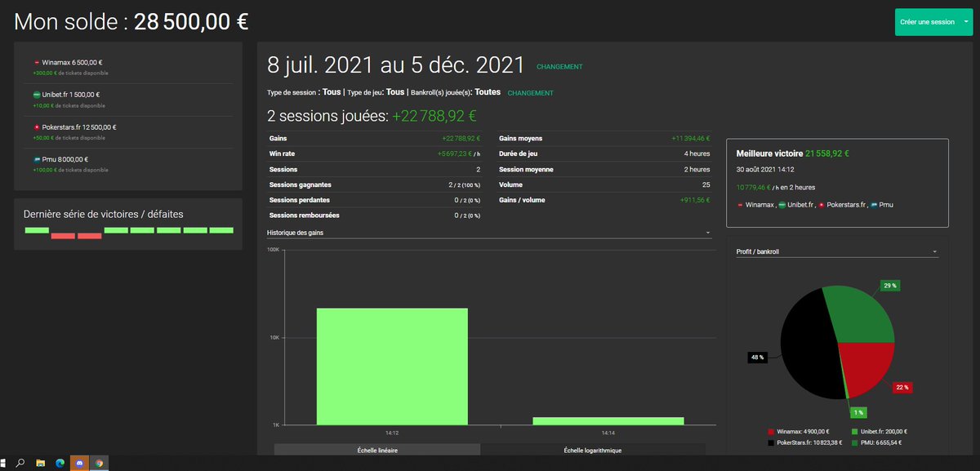Click the Unibet.fr icon in the balance sidebar
Image resolution: width=980 pixels, height=471 pixels.
pyautogui.click(x=36, y=94)
